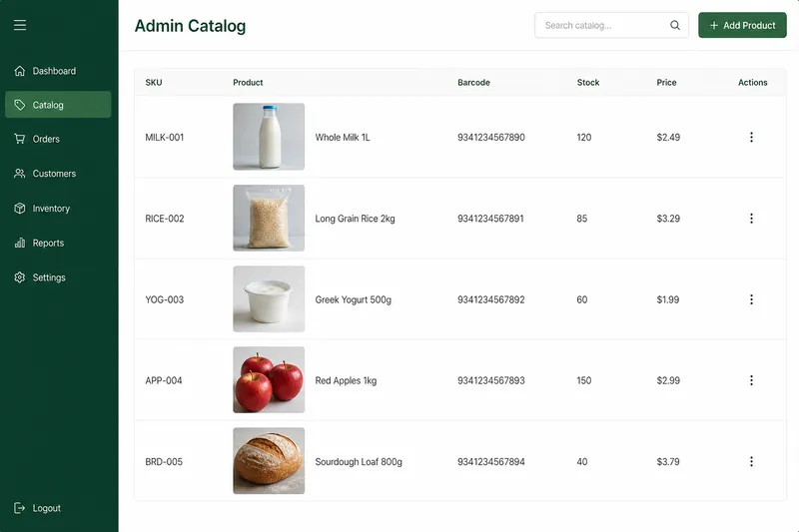799x532 pixels.
Task: Click the Price column header
Action: click(x=666, y=83)
